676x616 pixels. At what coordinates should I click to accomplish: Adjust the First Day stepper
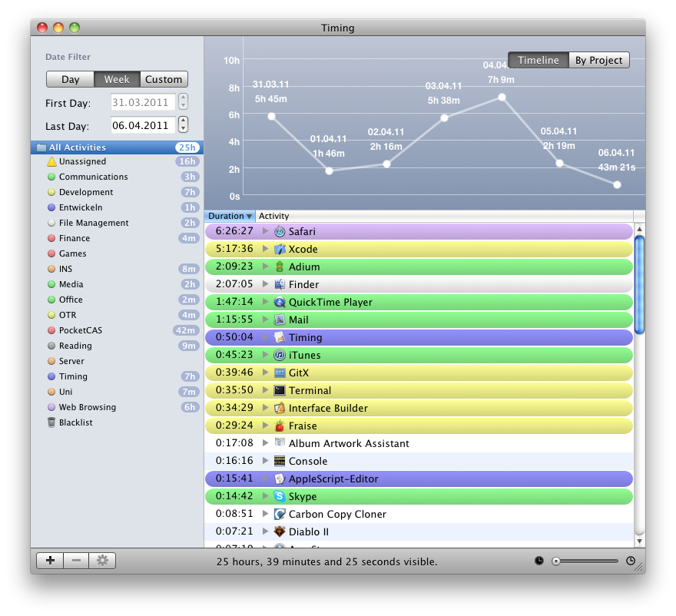184,101
